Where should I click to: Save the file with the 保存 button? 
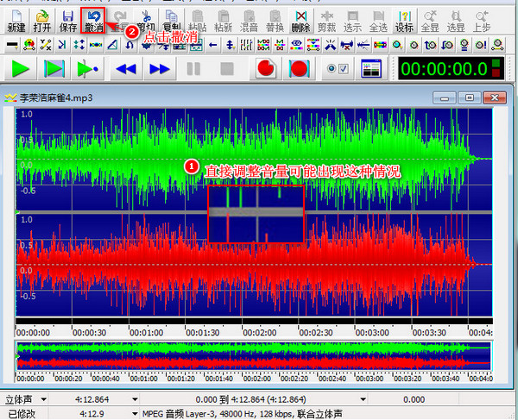coord(68,21)
